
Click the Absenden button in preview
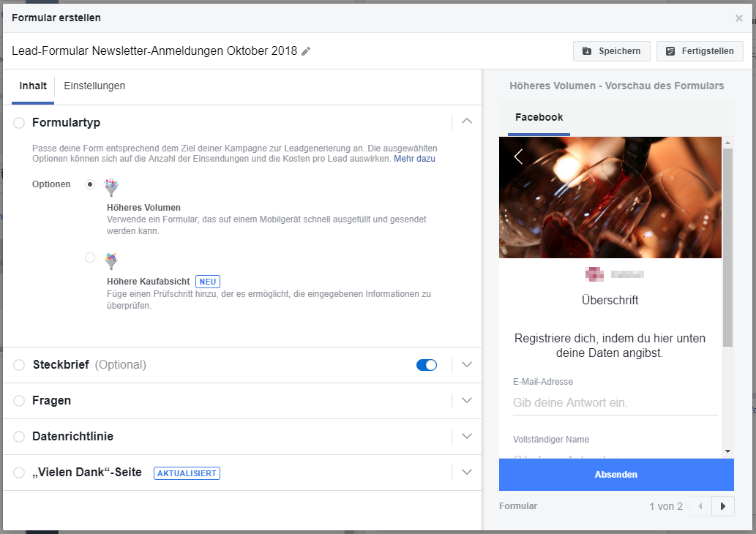click(x=616, y=475)
